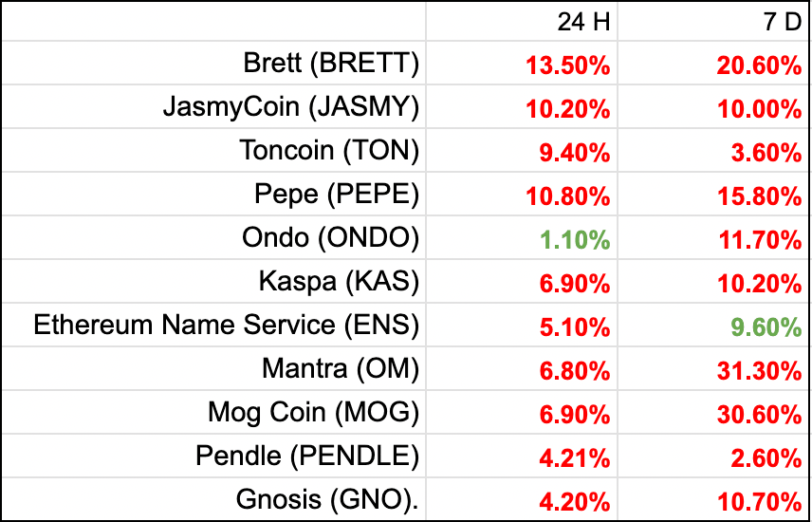Select the Mantra (OM) name cell
The image size is (812, 522).
(x=341, y=369)
